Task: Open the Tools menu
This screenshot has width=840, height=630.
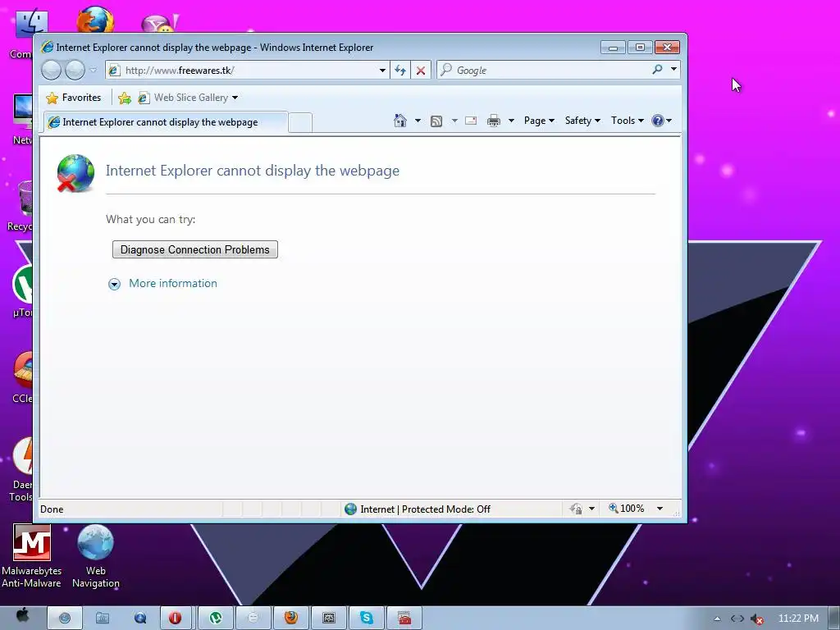Action: (x=628, y=121)
